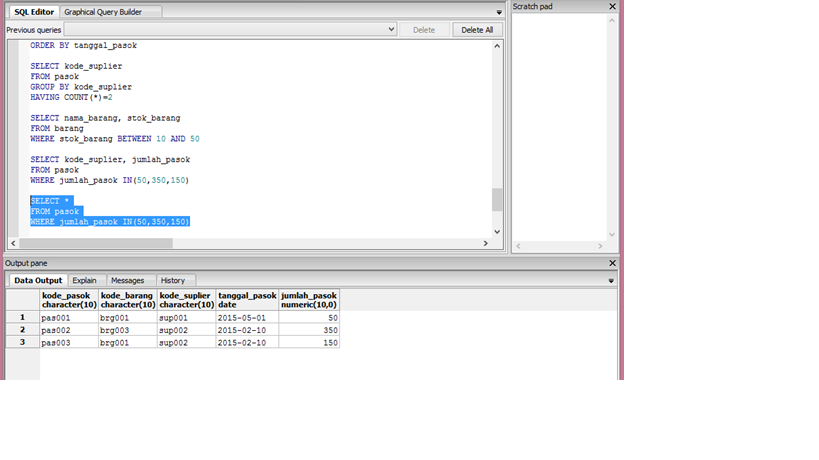Click the pas001 cell
This screenshot has height=460, width=819.
click(69, 317)
